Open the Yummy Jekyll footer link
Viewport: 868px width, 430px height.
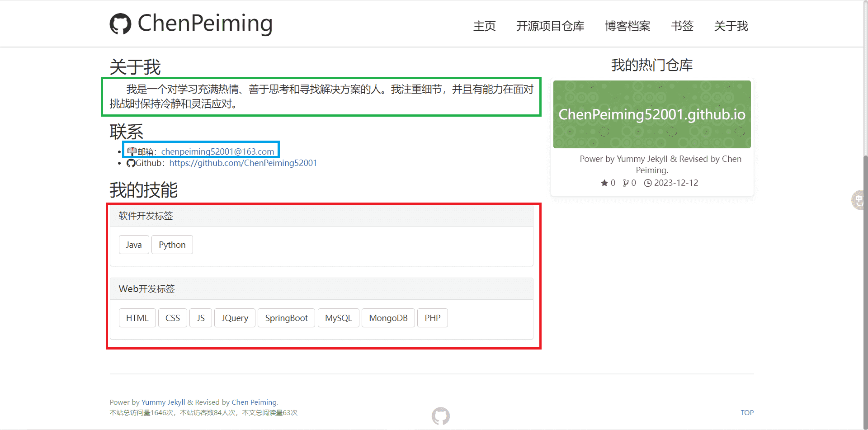point(163,402)
